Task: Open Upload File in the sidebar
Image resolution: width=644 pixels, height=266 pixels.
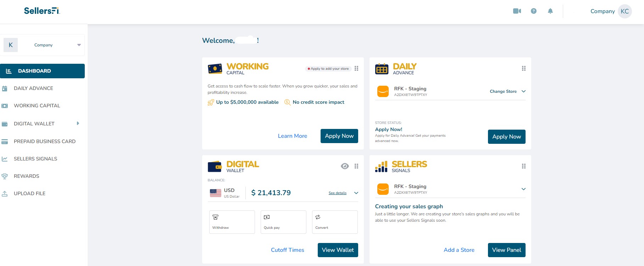Action: tap(30, 194)
